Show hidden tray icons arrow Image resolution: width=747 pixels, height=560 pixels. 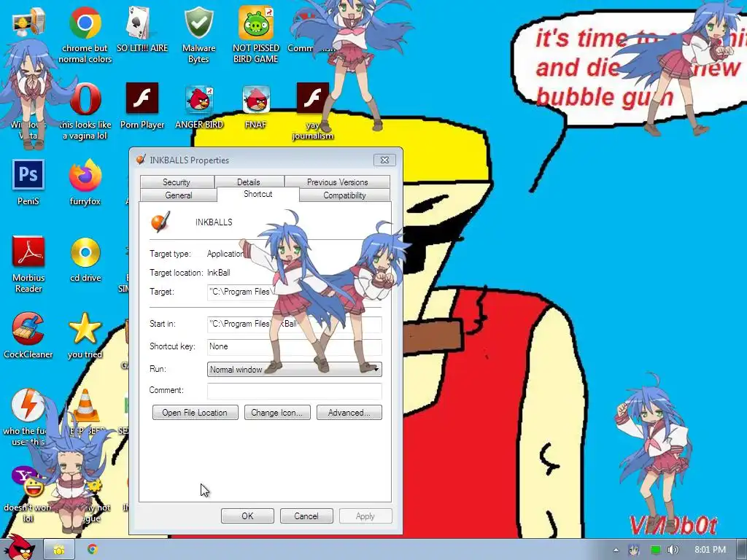(616, 550)
